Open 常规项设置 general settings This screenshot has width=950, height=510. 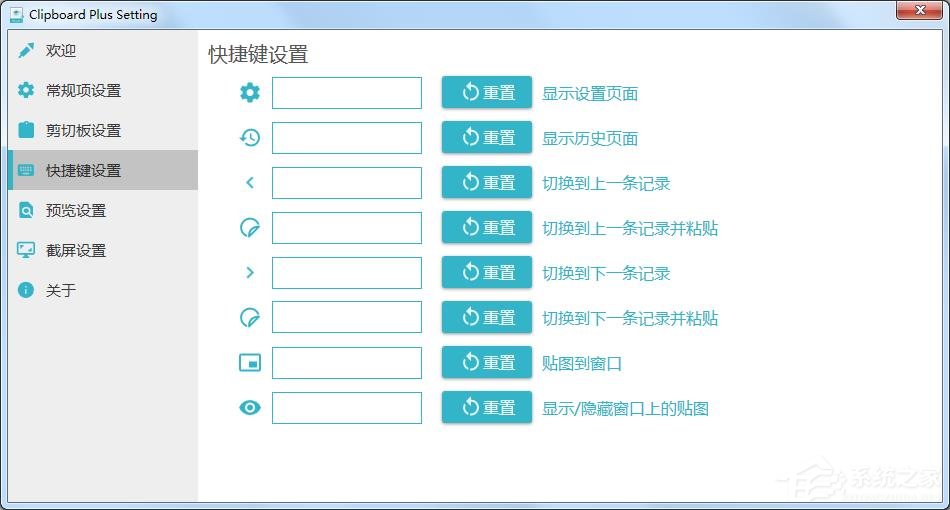click(x=103, y=90)
